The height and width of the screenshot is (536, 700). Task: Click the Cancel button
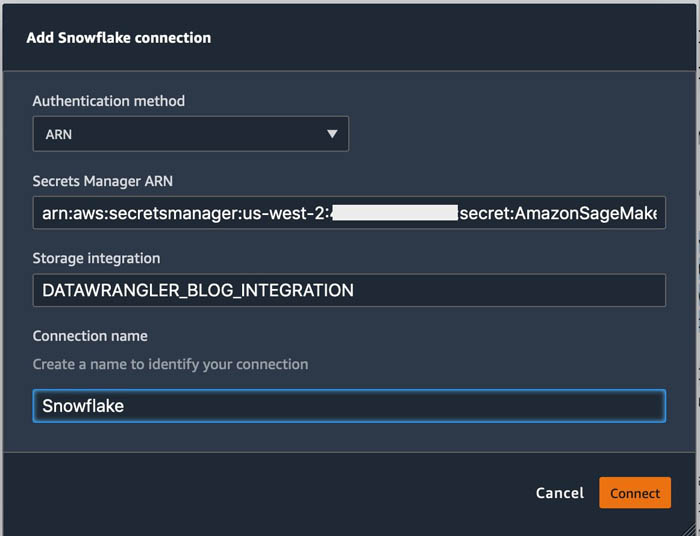point(560,493)
